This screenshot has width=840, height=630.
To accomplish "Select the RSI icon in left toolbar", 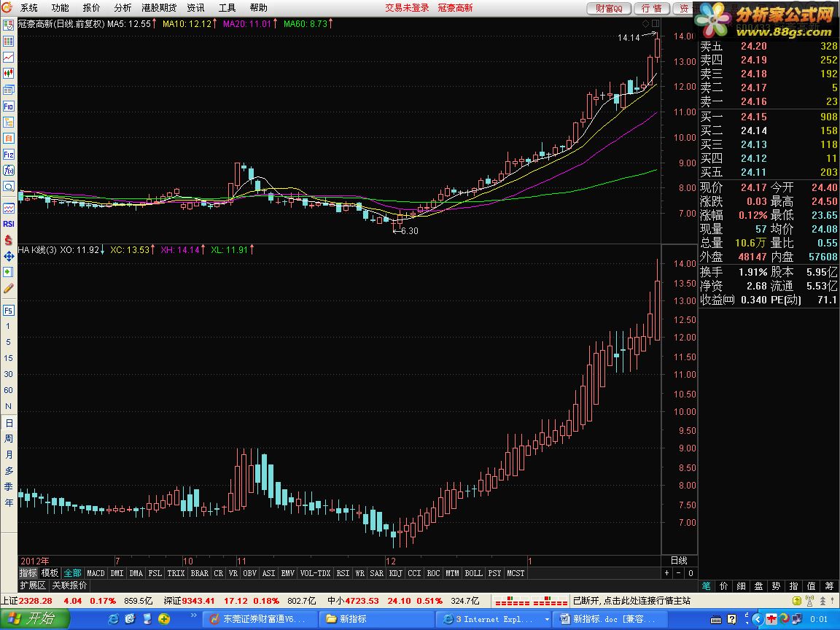I will click(x=9, y=224).
